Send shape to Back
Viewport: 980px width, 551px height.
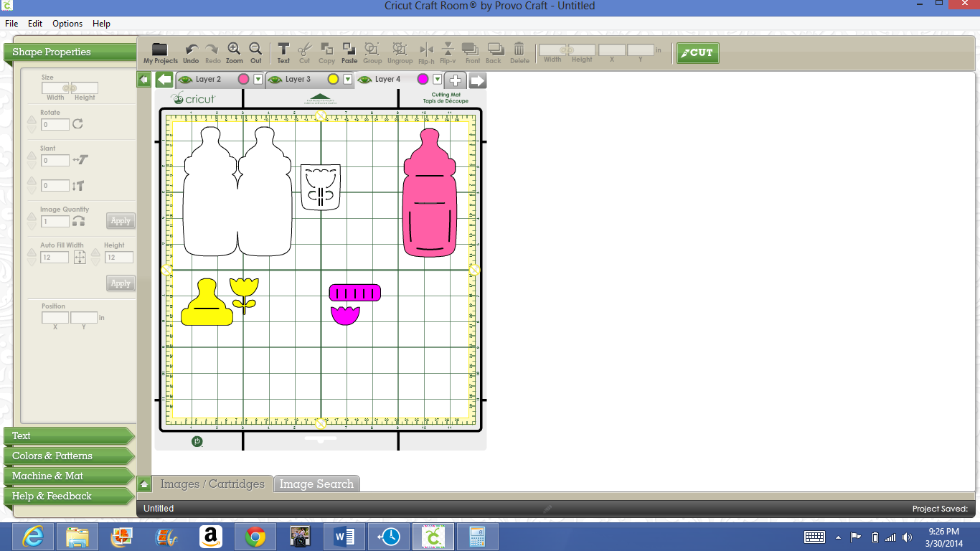tap(494, 53)
